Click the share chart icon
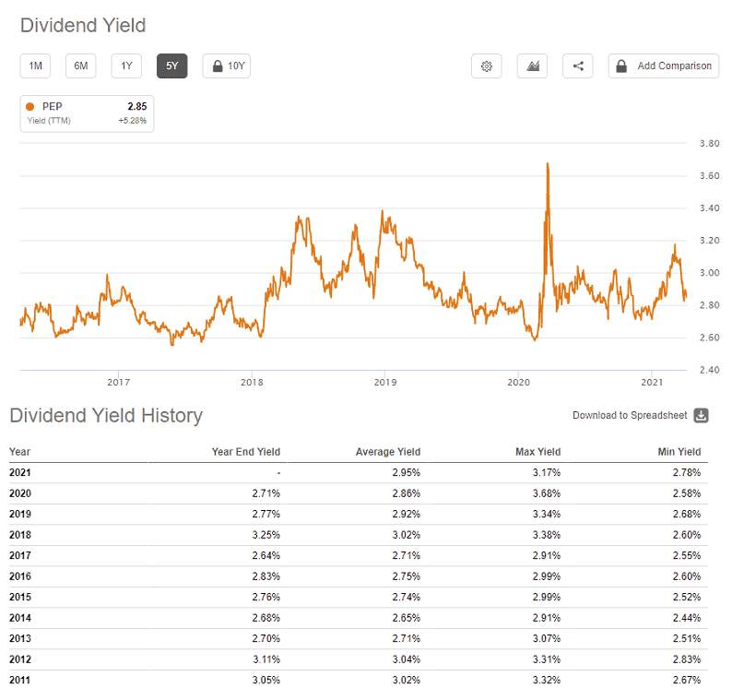This screenshot has height=700, width=732. click(x=578, y=65)
